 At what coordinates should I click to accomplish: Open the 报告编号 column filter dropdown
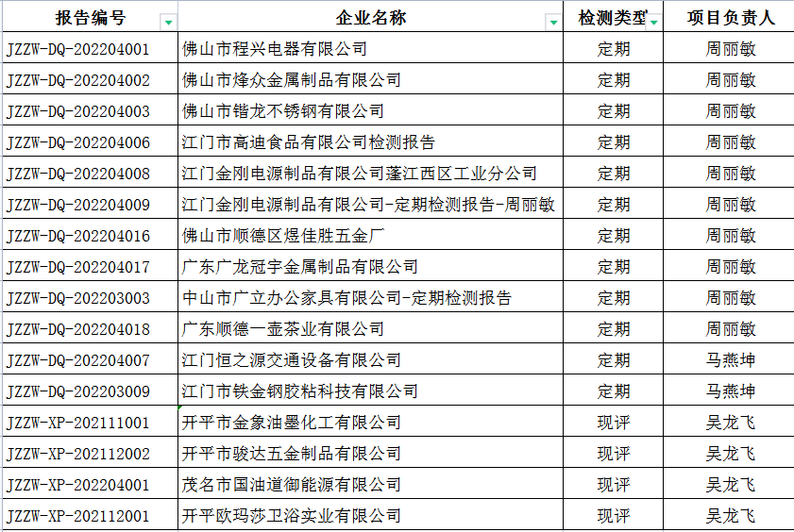pos(168,22)
